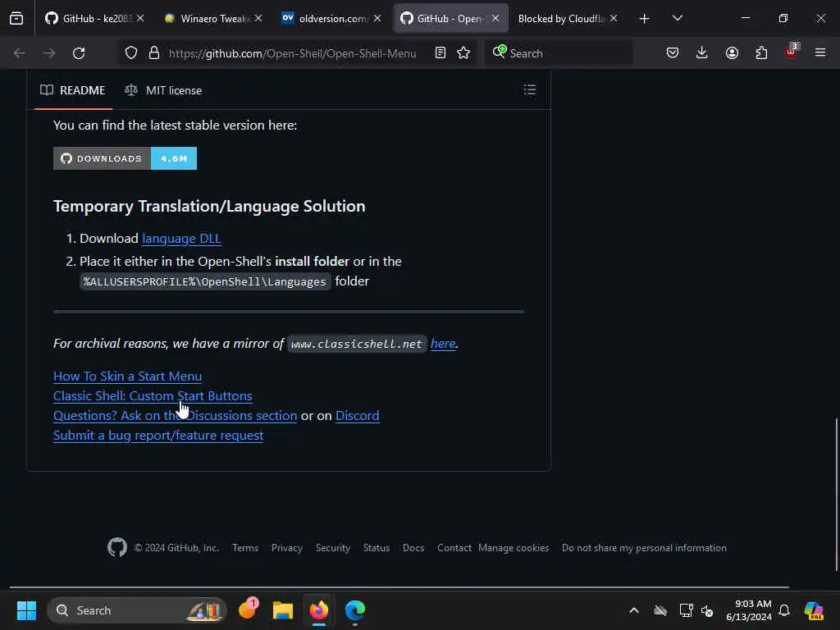The width and height of the screenshot is (840, 630).
Task: Open footer Terms link
Action: 245,547
